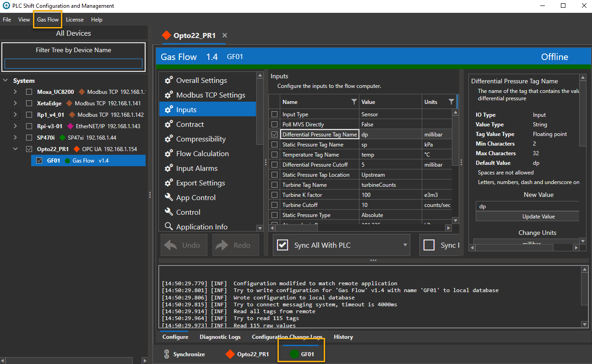Open the Sync All With PLC dropdown arrow

(405, 245)
